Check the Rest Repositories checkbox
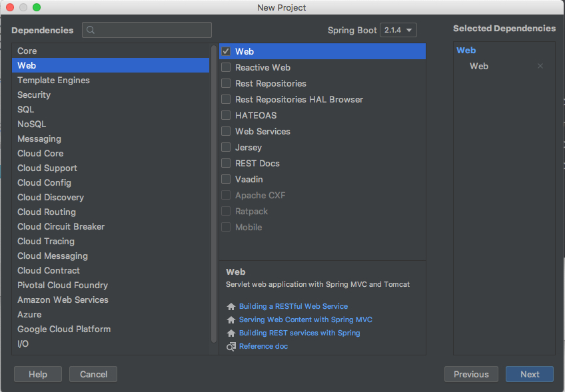565x392 pixels. 226,83
